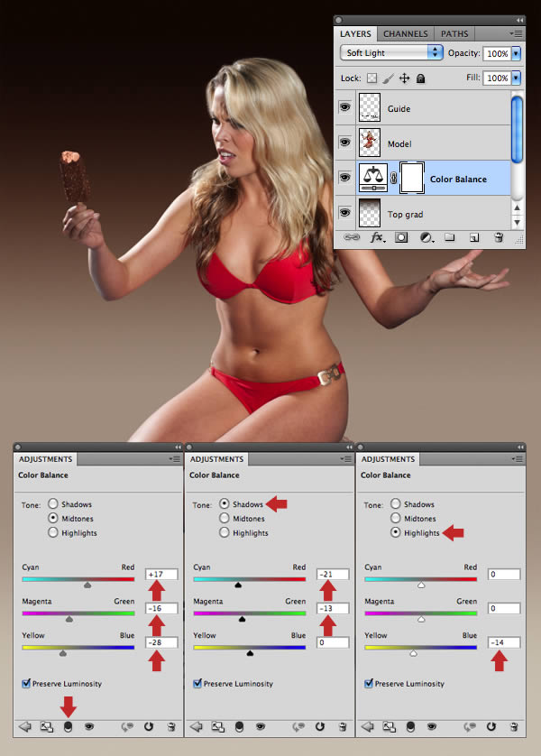Create a new layer icon in Layers panel
Image resolution: width=541 pixels, height=756 pixels.
(x=474, y=237)
